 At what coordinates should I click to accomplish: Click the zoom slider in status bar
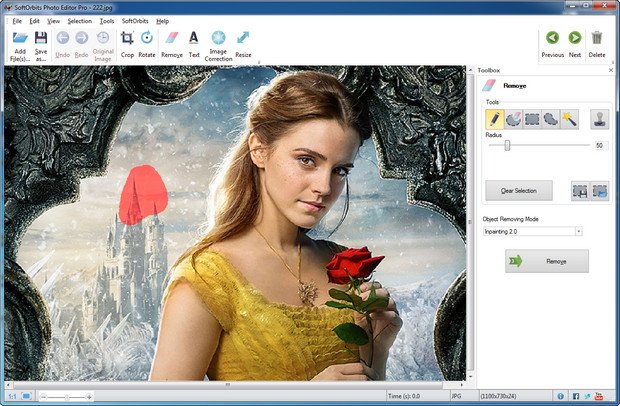pos(66,397)
